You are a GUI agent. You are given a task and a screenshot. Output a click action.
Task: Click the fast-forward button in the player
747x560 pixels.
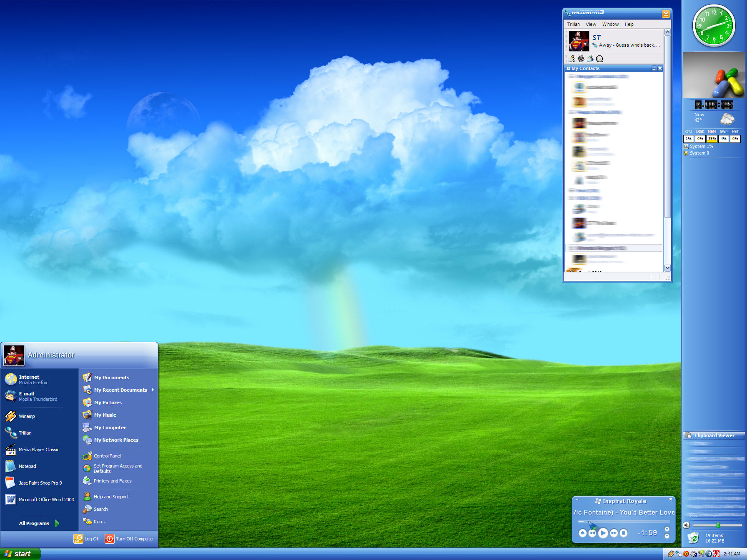[x=614, y=533]
